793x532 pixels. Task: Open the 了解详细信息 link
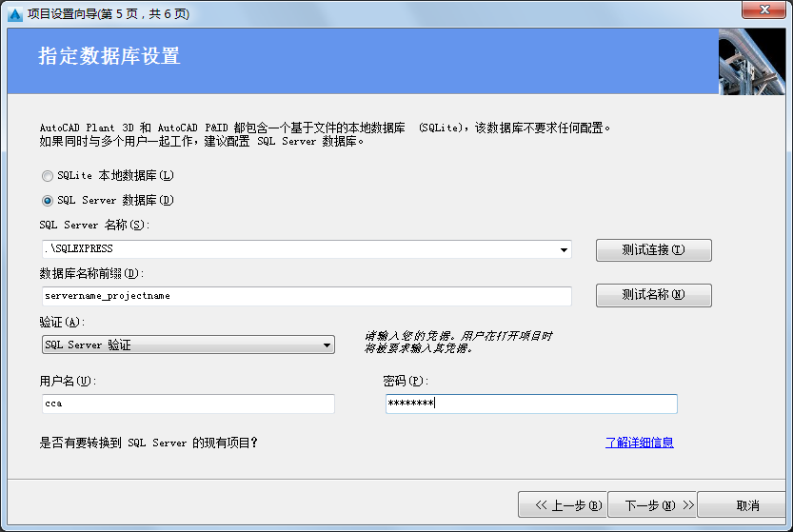point(640,443)
